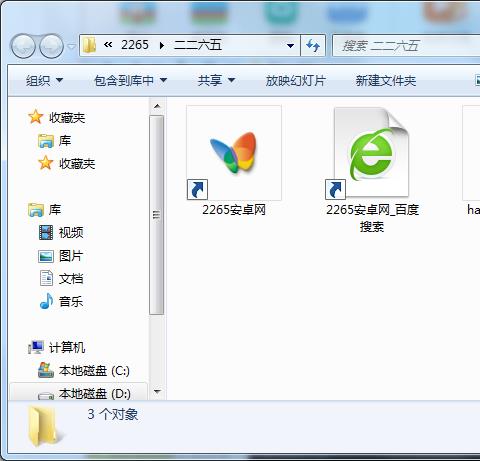
Task: Click navigation pane scroll down arrow
Action: click(x=157, y=392)
